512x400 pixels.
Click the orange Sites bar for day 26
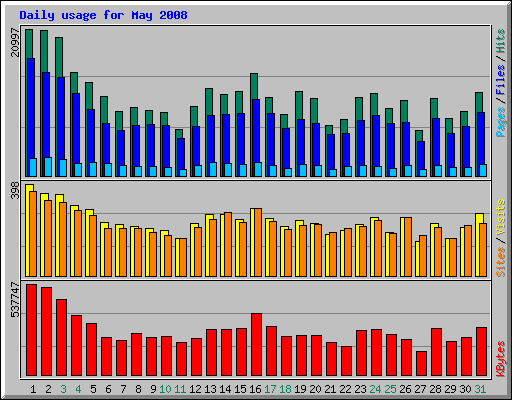(x=408, y=247)
